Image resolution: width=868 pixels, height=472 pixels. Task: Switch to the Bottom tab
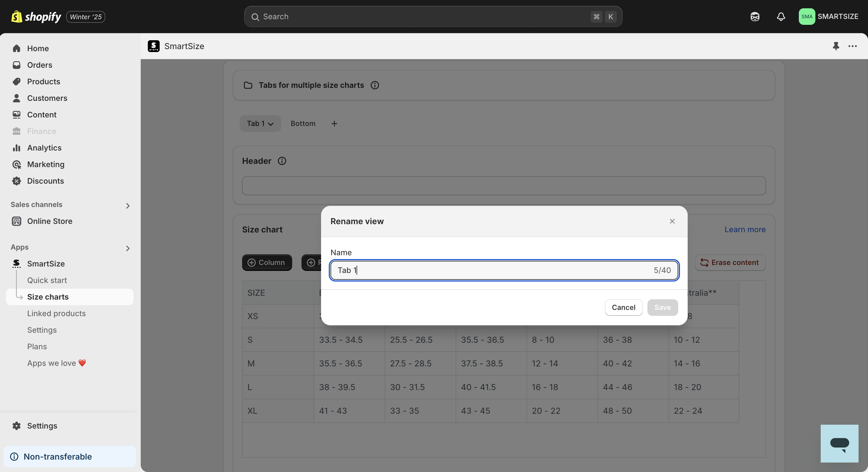(x=303, y=124)
